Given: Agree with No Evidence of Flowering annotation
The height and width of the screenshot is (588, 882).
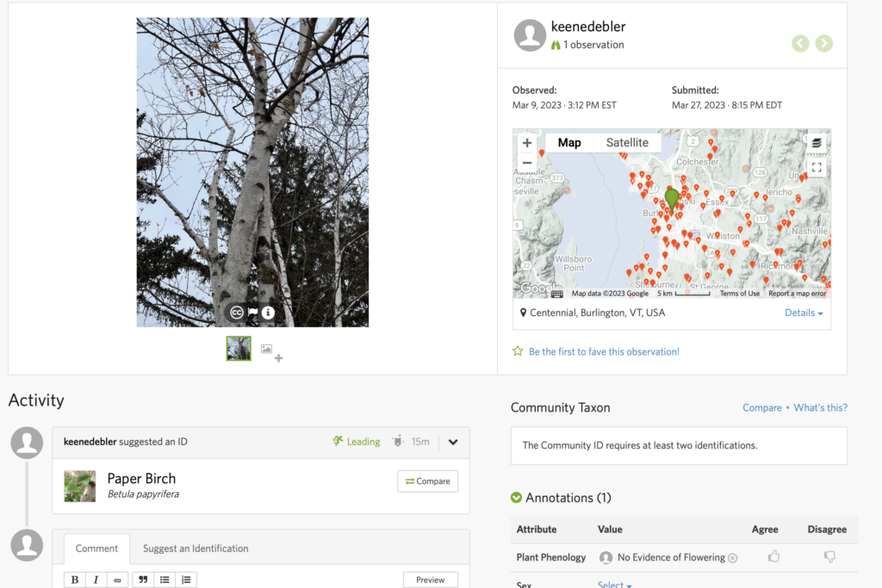Looking at the screenshot, I should pos(773,557).
